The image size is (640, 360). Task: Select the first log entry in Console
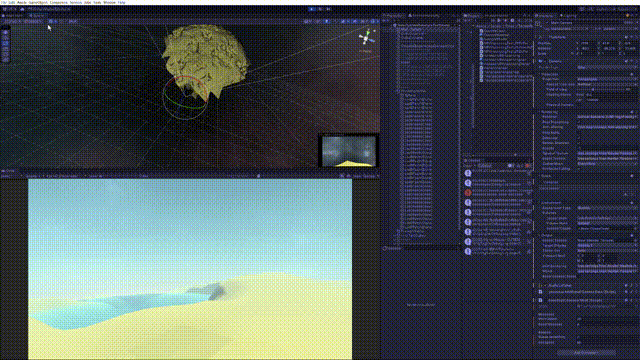tap(498, 173)
